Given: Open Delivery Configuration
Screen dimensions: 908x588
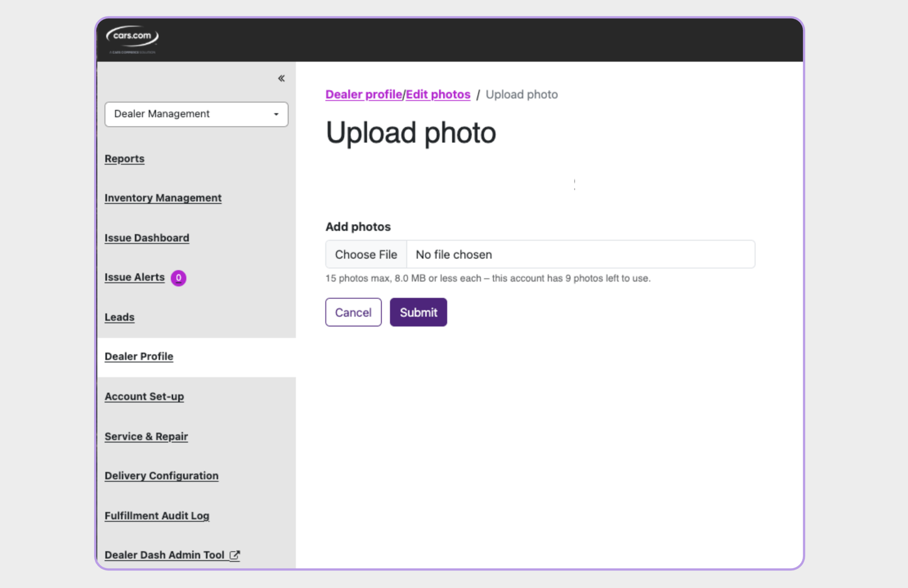Looking at the screenshot, I should click(x=161, y=476).
